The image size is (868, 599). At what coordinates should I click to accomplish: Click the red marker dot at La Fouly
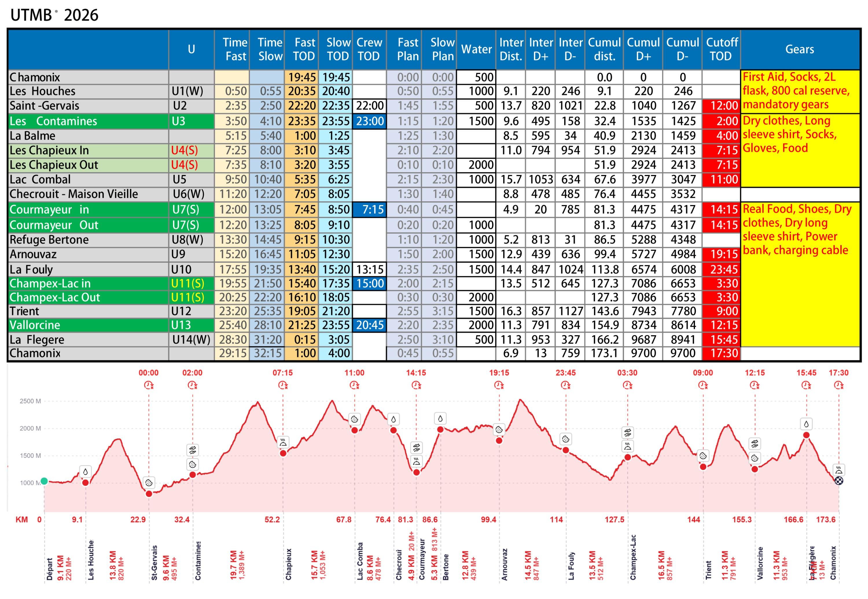[x=565, y=450]
